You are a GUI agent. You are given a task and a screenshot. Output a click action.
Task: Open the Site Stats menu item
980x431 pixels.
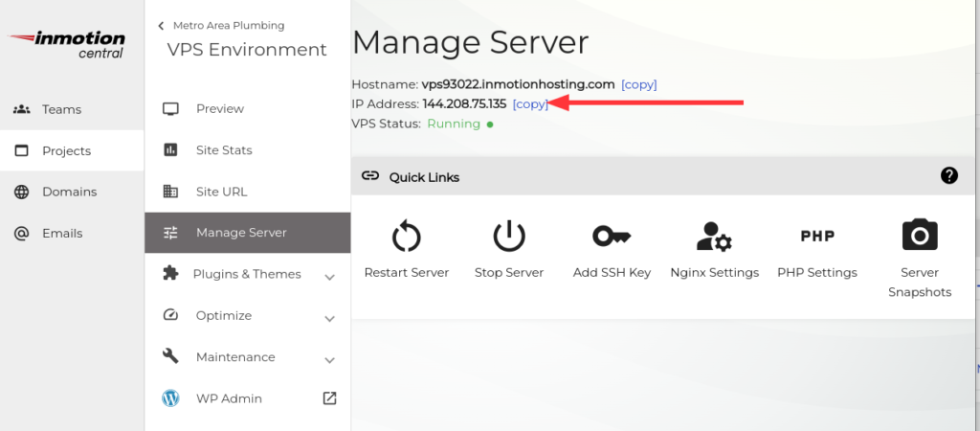tap(224, 150)
